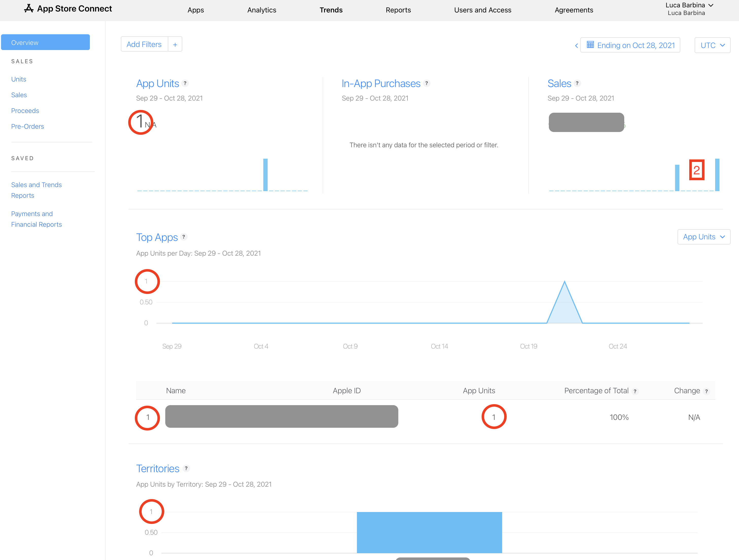The width and height of the screenshot is (739, 560).
Task: Click the App Units column header
Action: coord(479,391)
